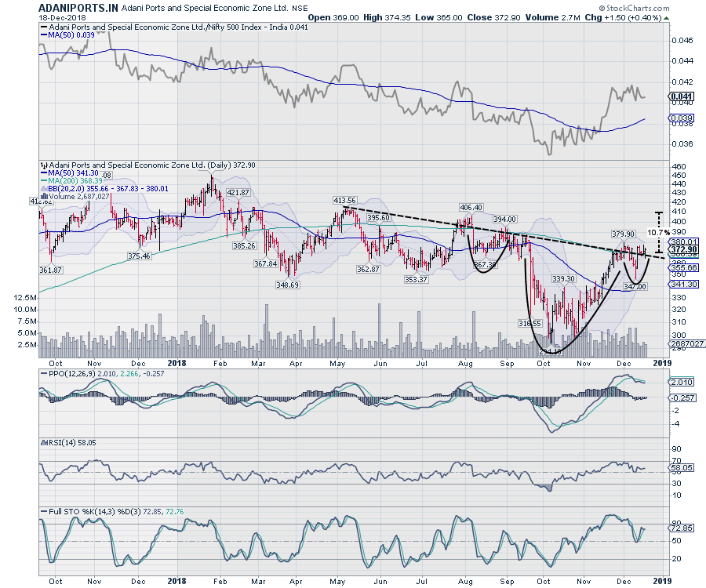Click the Volume 2.7M header value

(x=552, y=17)
